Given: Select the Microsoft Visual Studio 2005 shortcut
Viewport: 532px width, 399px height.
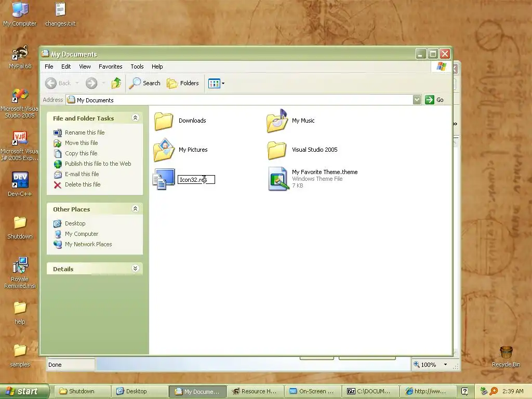Looking at the screenshot, I should [20, 103].
